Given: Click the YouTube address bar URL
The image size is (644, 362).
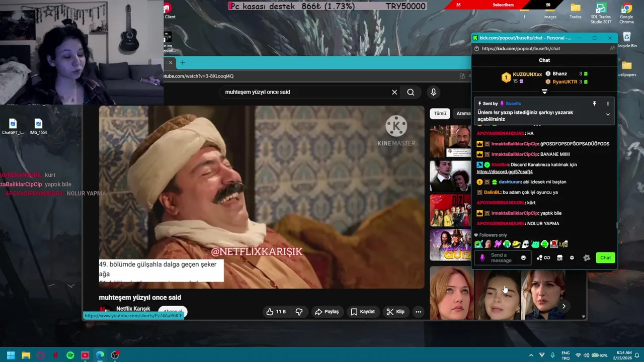Looking at the screenshot, I should click(x=199, y=76).
